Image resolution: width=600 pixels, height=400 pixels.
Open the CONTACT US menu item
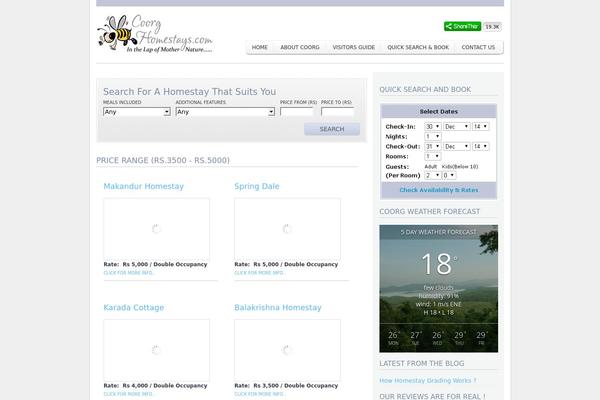pos(478,47)
